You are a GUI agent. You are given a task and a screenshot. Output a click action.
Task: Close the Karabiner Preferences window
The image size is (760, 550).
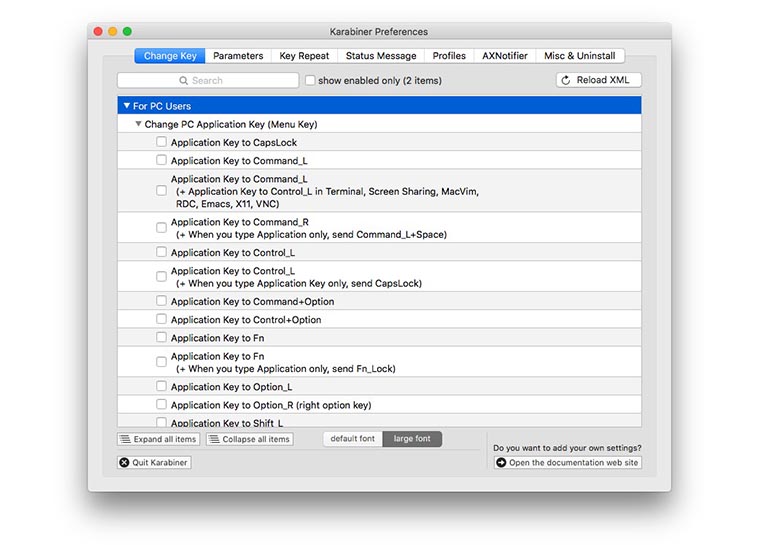pyautogui.click(x=98, y=31)
